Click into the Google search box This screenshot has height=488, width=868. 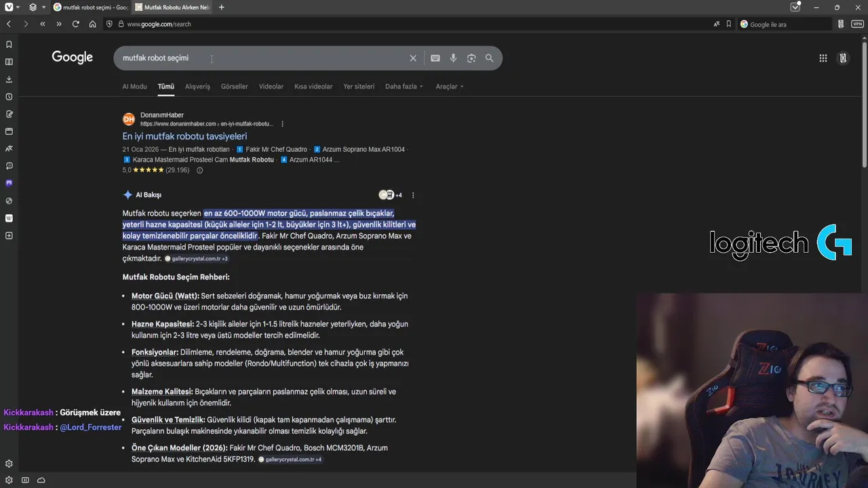(261, 58)
